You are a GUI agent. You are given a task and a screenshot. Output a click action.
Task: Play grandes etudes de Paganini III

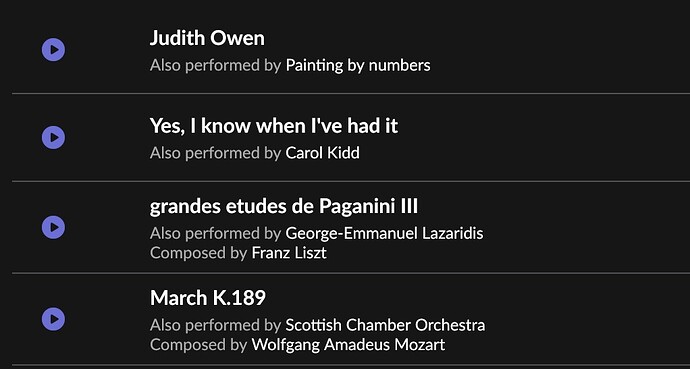pyautogui.click(x=53, y=227)
